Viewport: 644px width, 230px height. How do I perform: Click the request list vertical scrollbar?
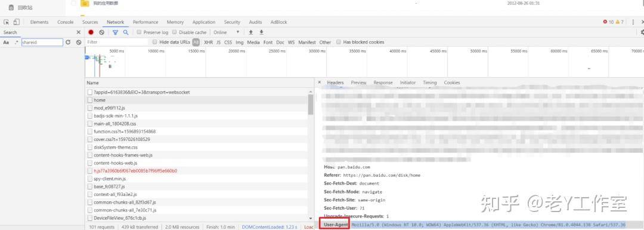(x=311, y=104)
